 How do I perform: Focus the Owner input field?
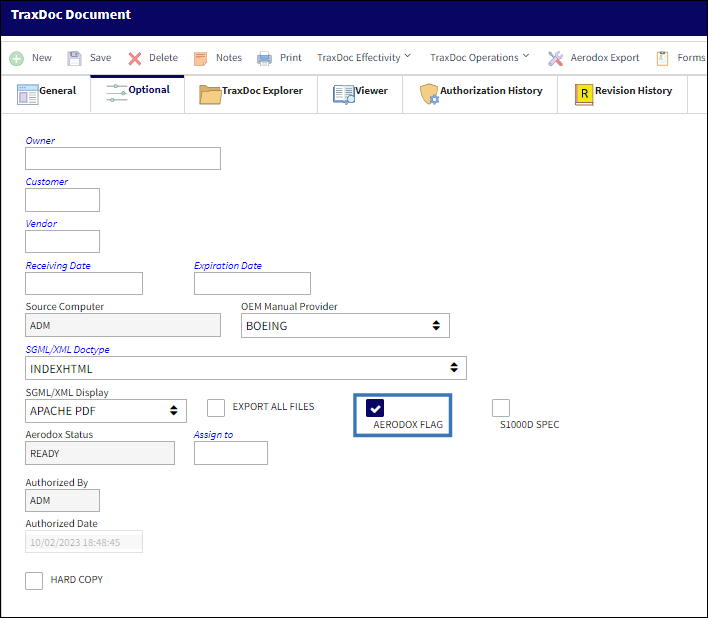point(123,158)
